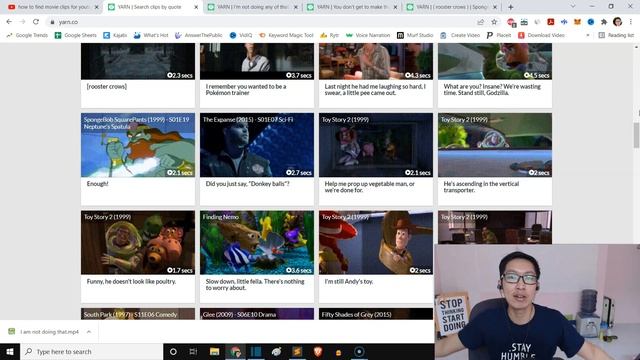The height and width of the screenshot is (360, 640).
Task: Open Sublime Text from the taskbar
Action: 297,351
